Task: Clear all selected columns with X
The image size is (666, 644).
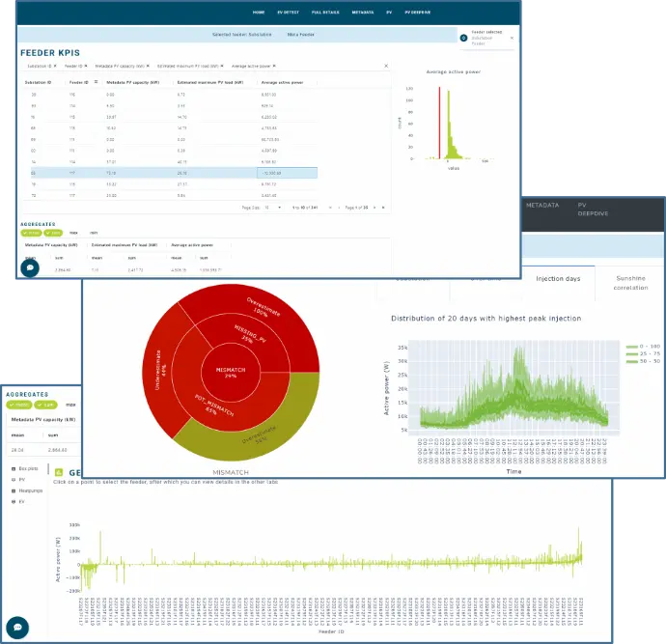Action: tap(387, 67)
